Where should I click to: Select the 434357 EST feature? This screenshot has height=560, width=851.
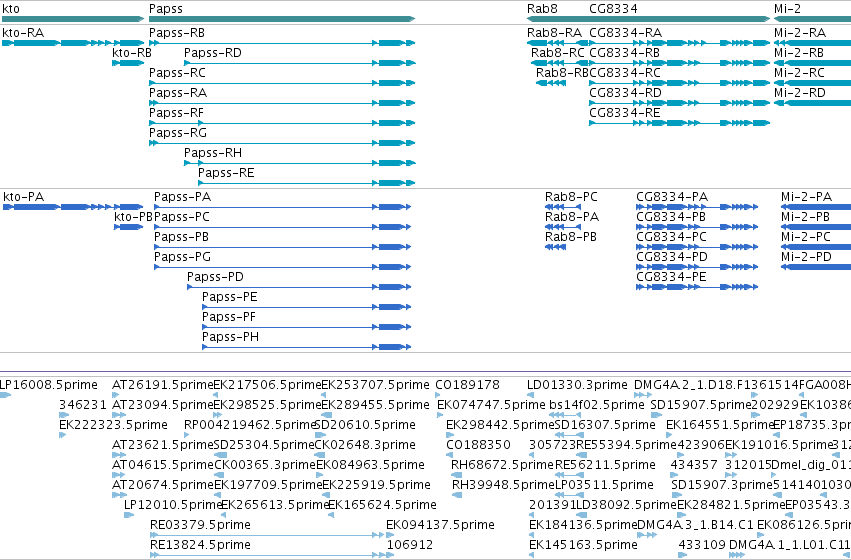click(x=674, y=475)
